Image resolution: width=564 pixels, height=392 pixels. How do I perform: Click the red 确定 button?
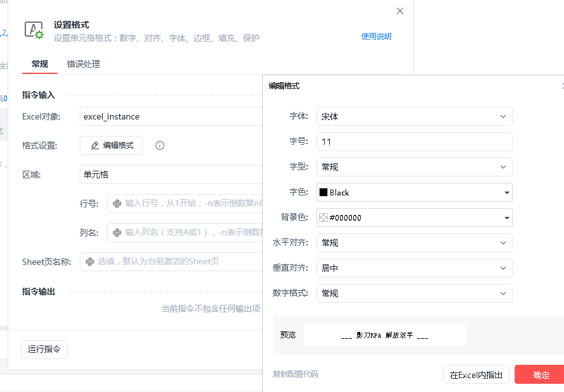541,375
